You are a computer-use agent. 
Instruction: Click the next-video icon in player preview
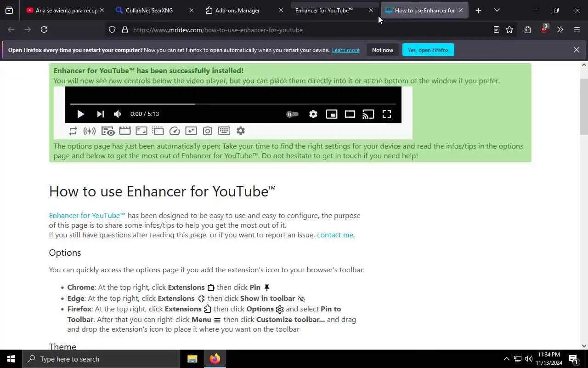(100, 114)
